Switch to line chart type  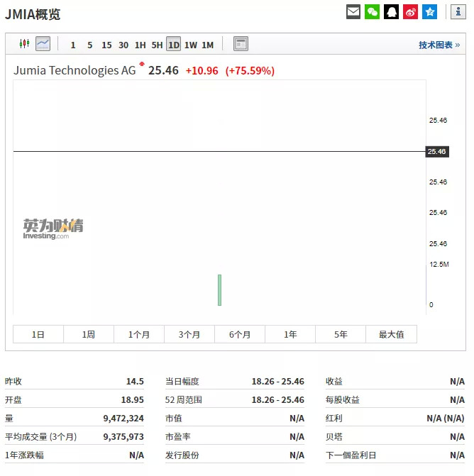click(43, 44)
